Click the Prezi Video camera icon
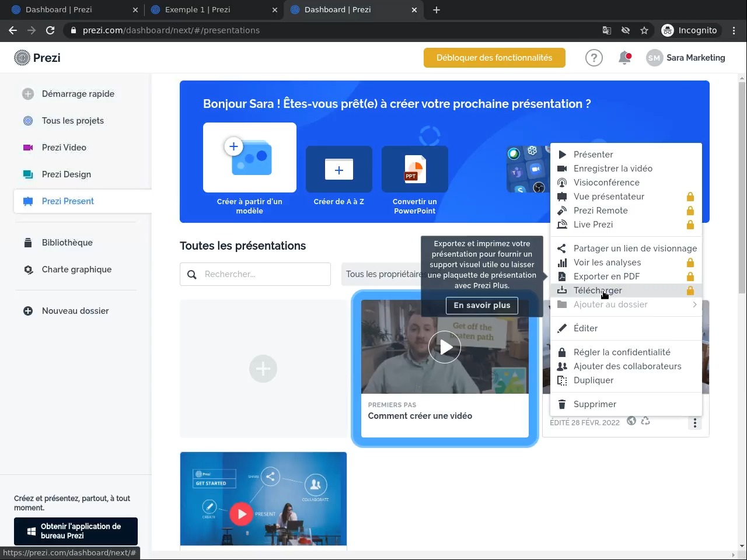 click(28, 148)
